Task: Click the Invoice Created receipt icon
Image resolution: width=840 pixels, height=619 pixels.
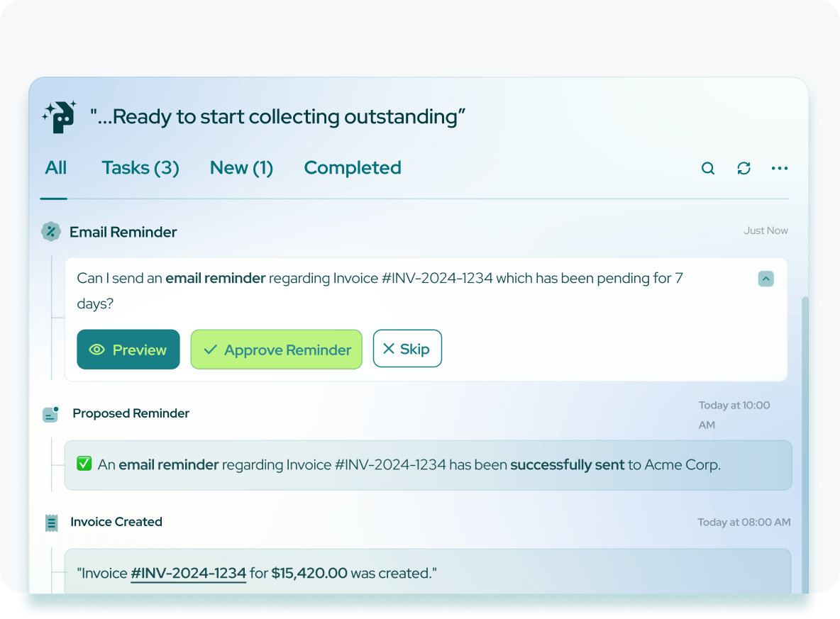Action: (x=51, y=523)
